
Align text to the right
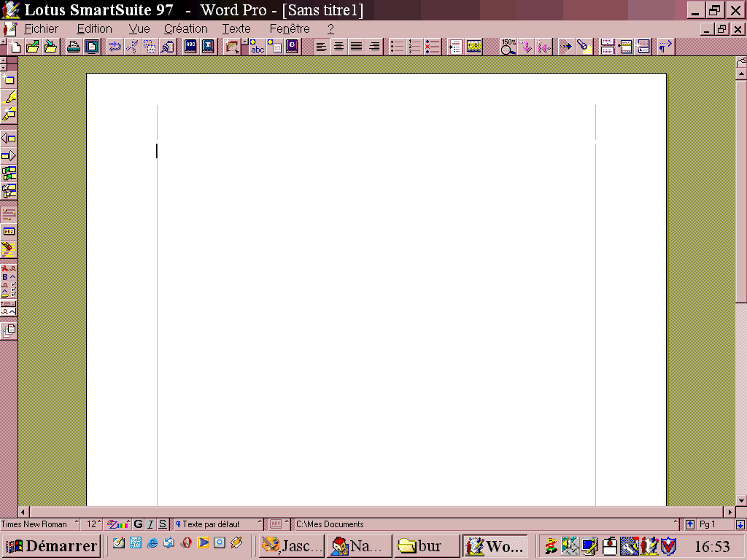374,47
